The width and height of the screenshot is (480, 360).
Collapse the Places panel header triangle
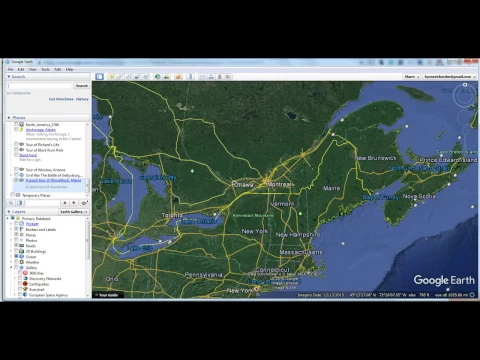[x=9, y=118]
